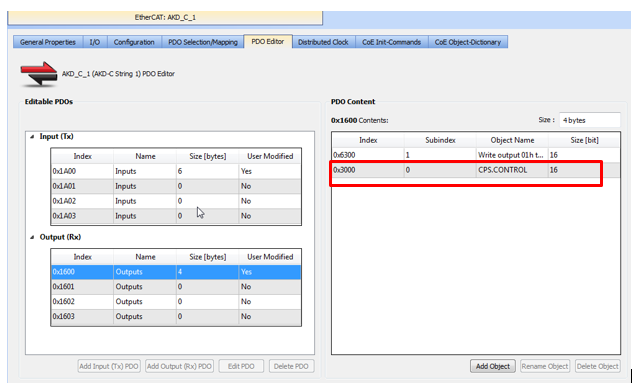The width and height of the screenshot is (639, 390).
Task: Sort PDO Content by Index column
Action: point(368,140)
